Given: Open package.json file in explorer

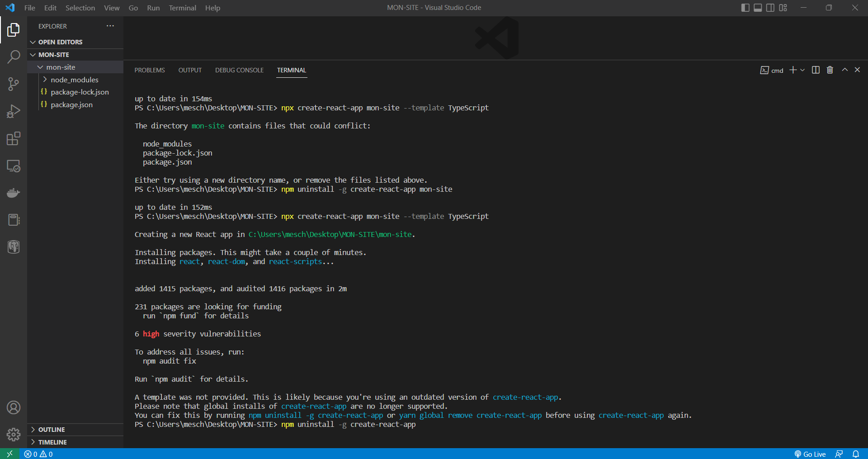Looking at the screenshot, I should 75,104.
